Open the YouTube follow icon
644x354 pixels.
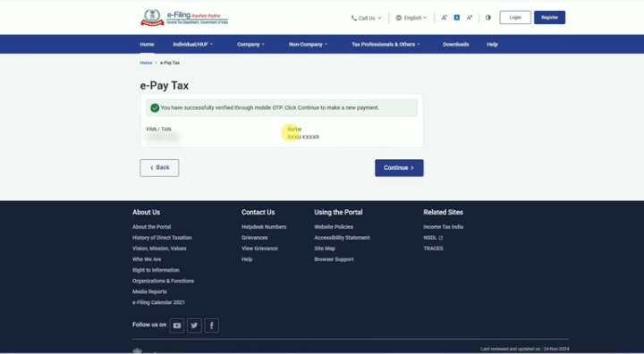(177, 325)
